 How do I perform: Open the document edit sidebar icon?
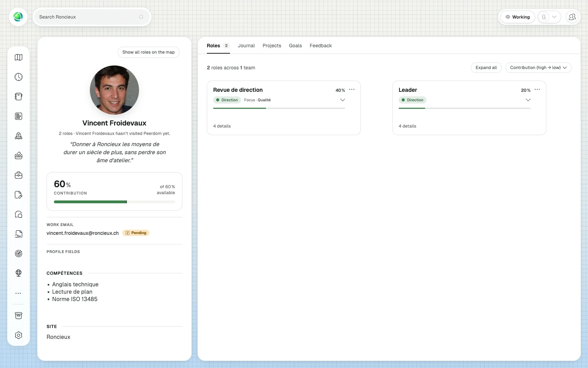(19, 195)
